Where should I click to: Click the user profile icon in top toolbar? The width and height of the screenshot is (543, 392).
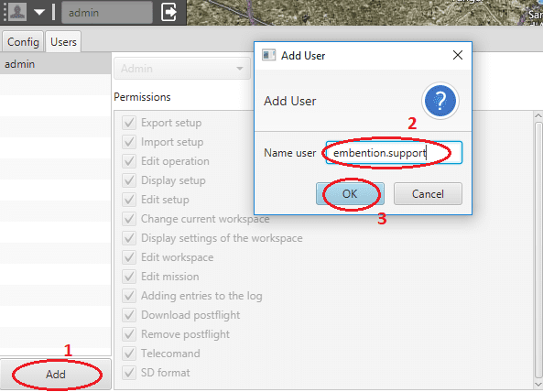17,12
